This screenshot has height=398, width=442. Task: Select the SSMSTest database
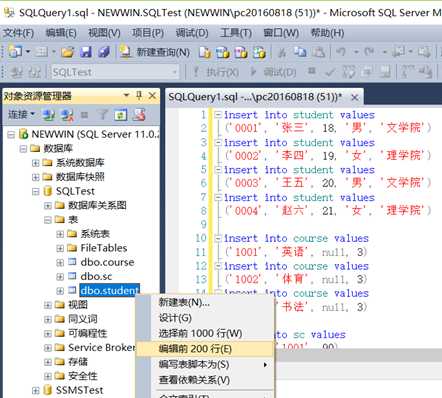coord(79,390)
